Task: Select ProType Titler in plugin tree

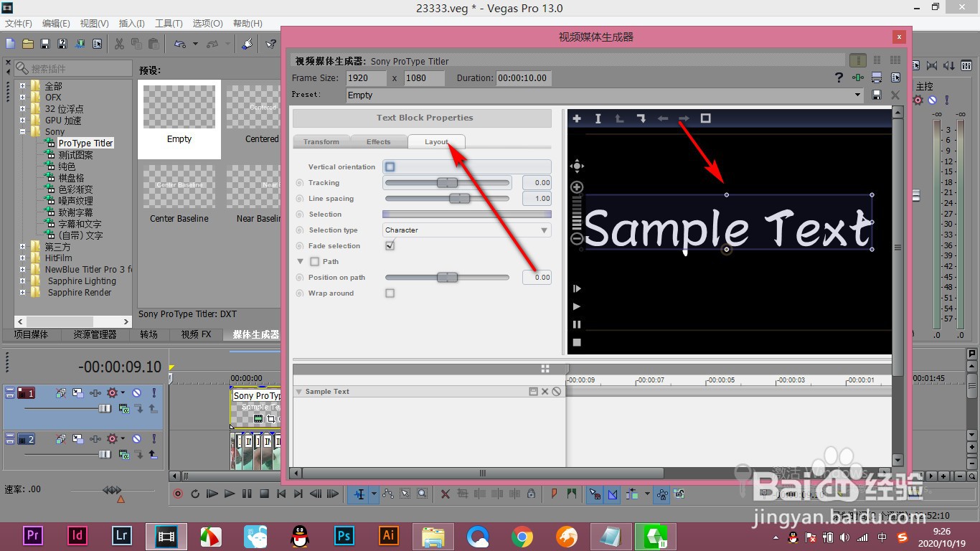Action: (85, 143)
